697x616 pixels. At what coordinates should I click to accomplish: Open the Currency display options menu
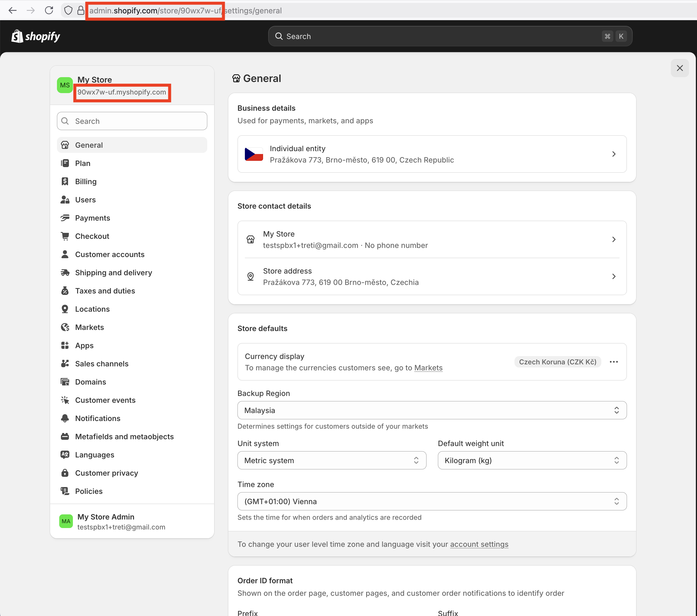click(x=614, y=362)
